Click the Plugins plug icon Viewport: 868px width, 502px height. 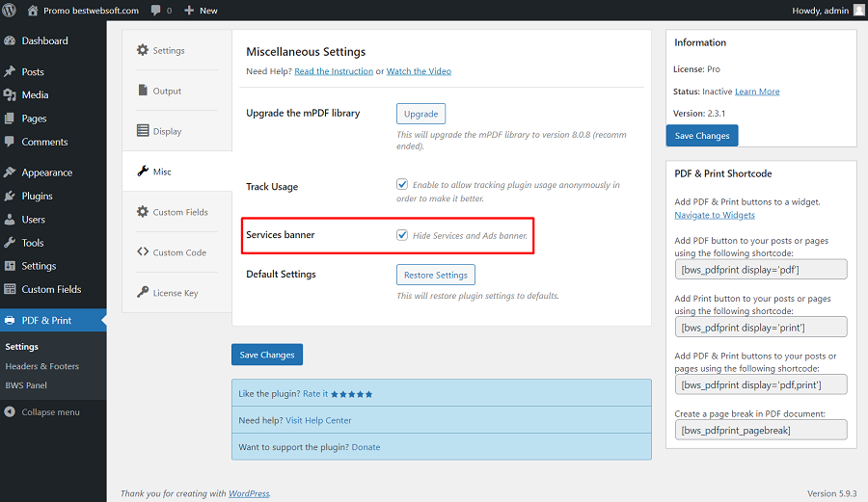pos(10,196)
